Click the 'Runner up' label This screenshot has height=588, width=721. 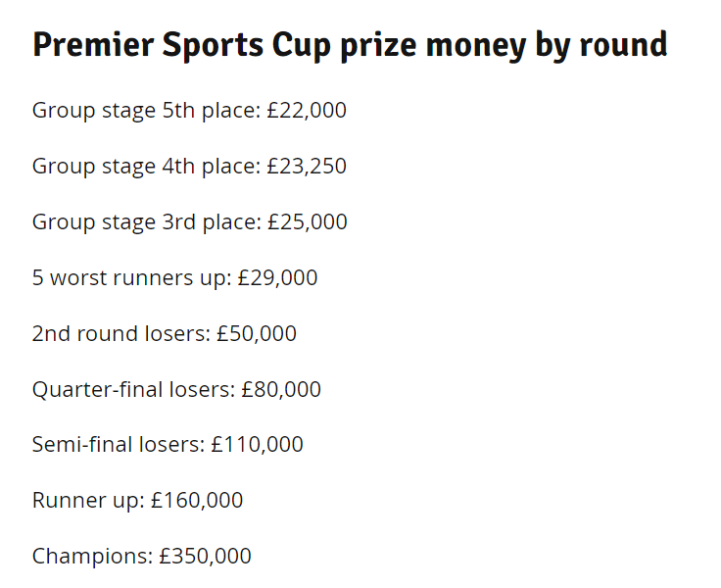(87, 501)
